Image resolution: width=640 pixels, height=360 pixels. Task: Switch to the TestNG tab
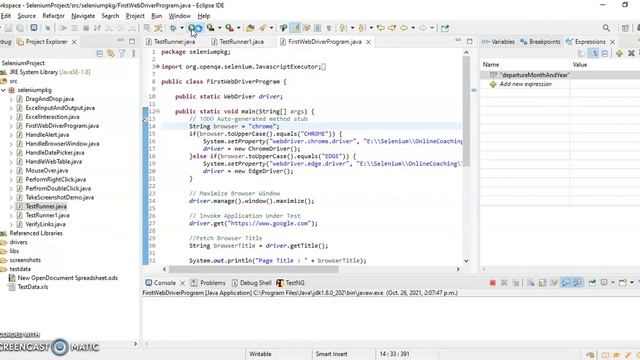(290, 283)
